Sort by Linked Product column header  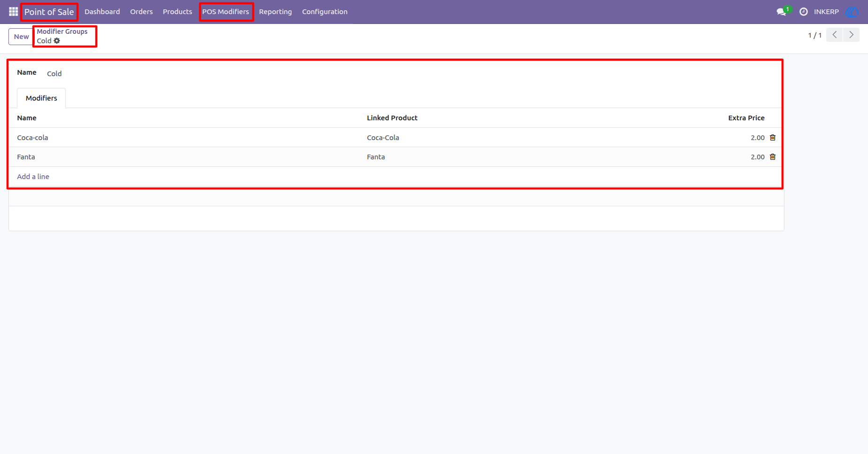(392, 118)
